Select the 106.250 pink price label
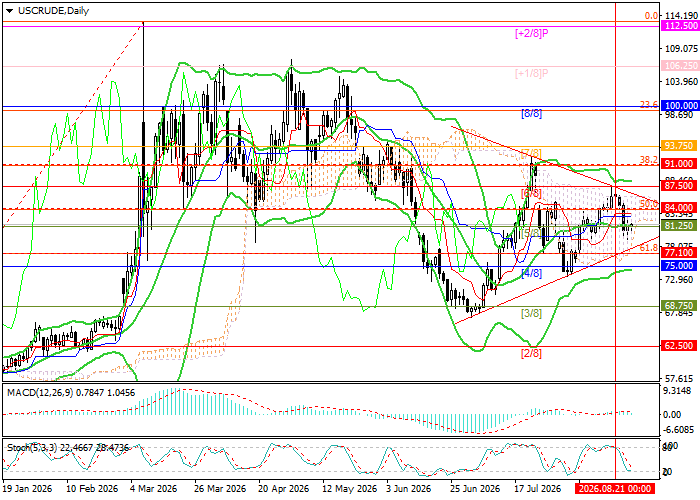Screen dimensions: 700x500 click(679, 66)
